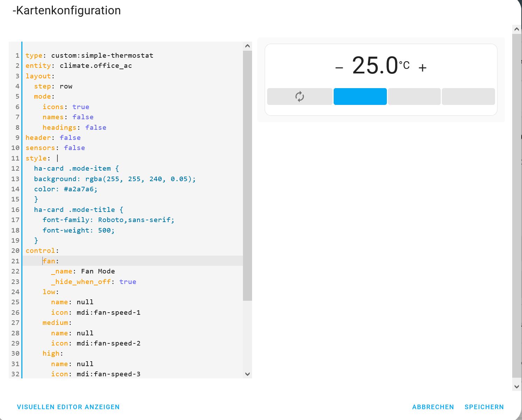Image resolution: width=522 pixels, height=420 pixels.
Task: Click the mdi:fan-speed-1 icon value text
Action: 109,312
